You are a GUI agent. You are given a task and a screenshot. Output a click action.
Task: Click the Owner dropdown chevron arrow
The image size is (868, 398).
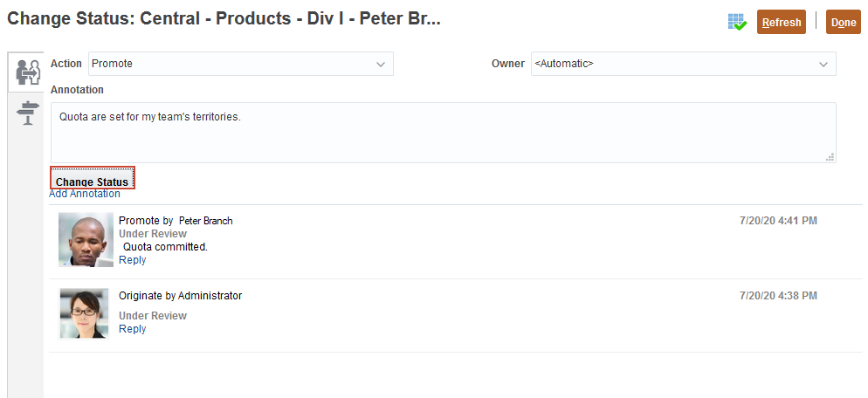point(823,64)
